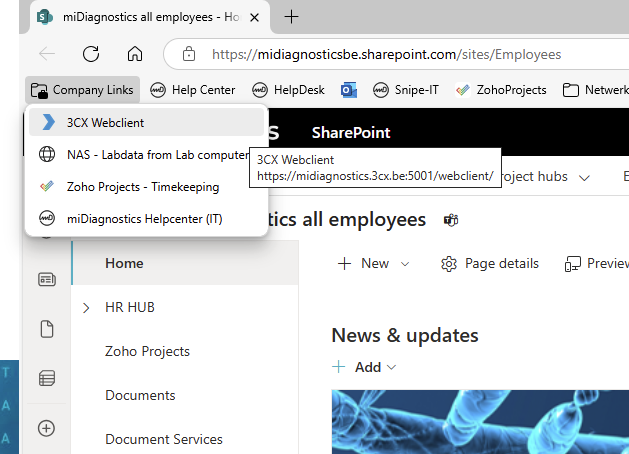The image size is (629, 454).
Task: Click the address bar URL
Action: coord(386,54)
